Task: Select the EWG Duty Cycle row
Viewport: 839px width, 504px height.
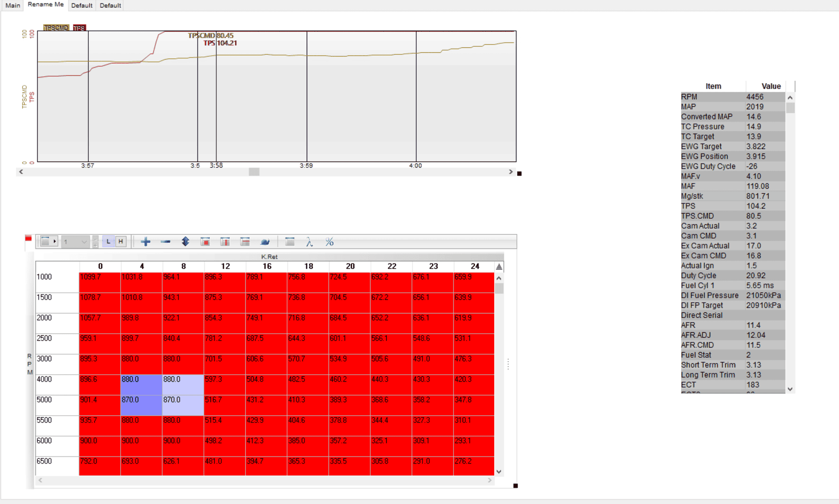Action: coord(733,166)
